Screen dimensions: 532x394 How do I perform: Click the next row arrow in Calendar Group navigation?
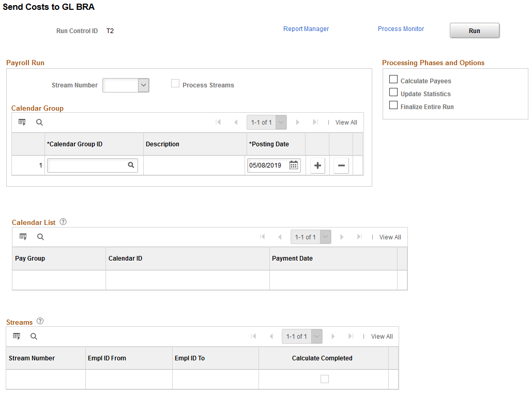coord(297,122)
